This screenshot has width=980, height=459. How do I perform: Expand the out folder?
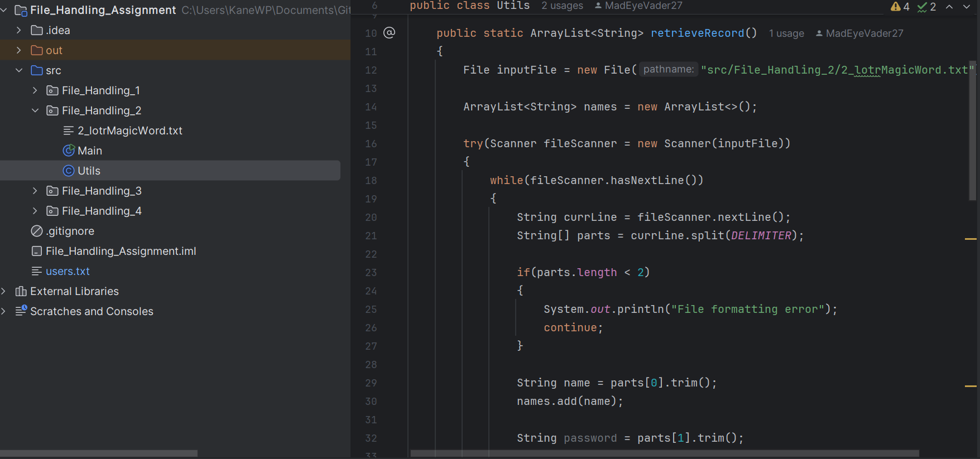19,50
